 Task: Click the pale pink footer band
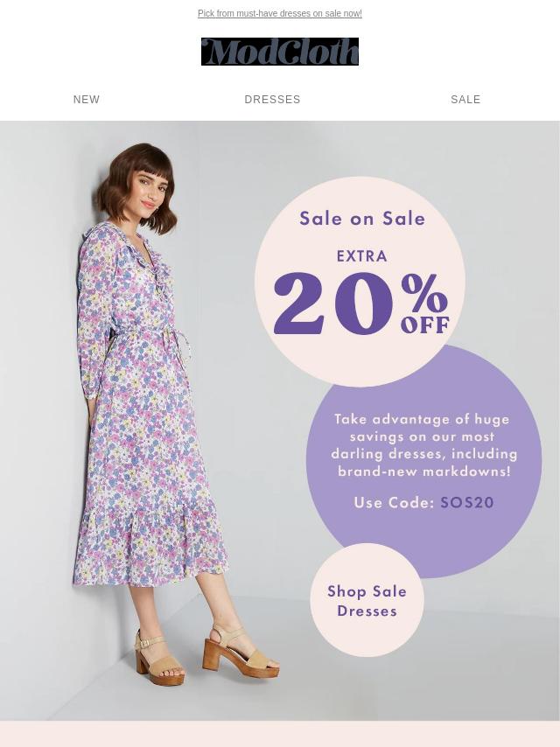(280, 734)
